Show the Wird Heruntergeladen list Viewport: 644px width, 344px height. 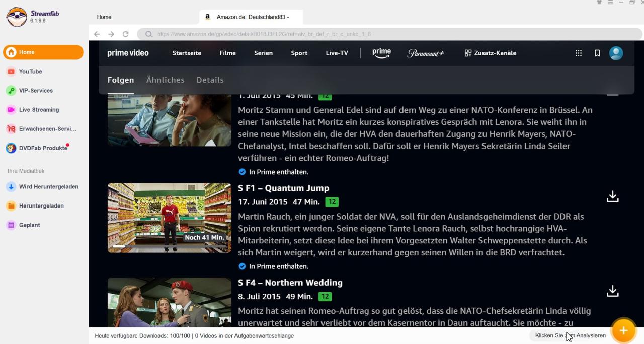click(48, 187)
